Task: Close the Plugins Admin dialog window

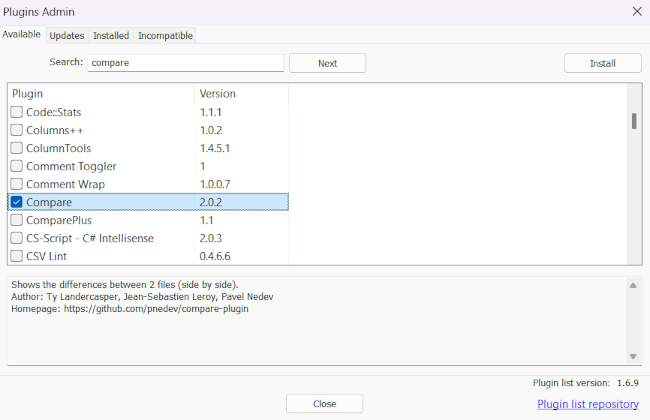Action: point(637,11)
